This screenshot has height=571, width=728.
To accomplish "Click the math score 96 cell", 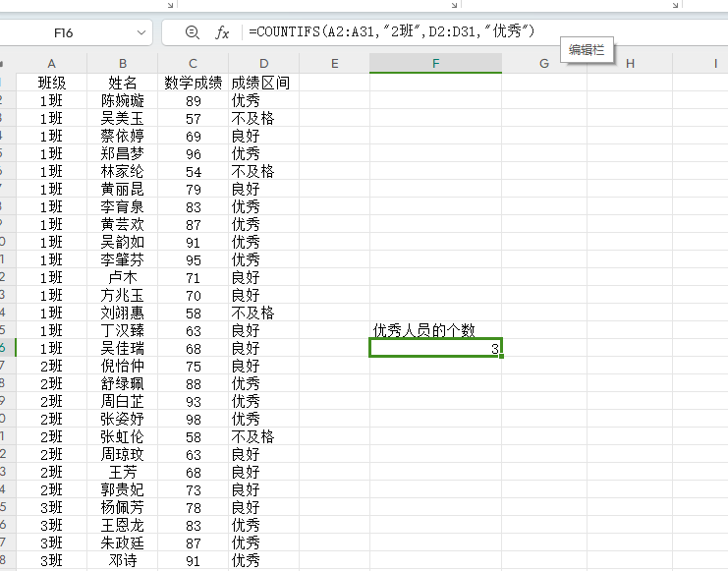I will (x=194, y=153).
